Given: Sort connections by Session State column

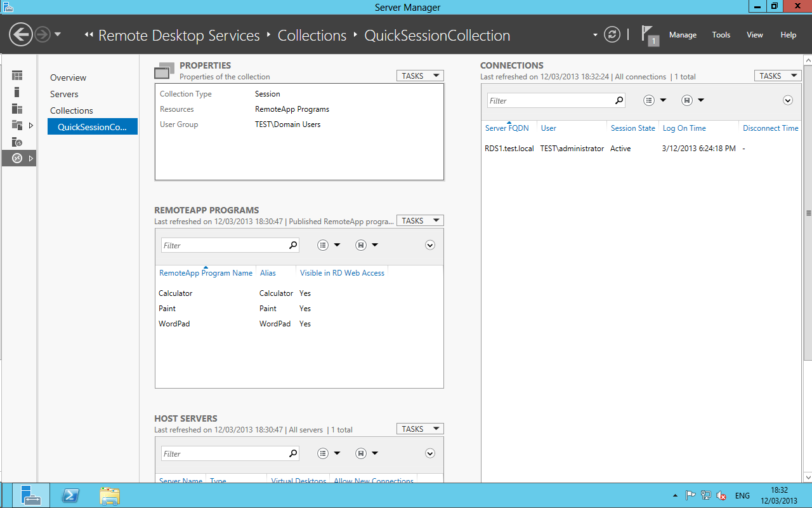Looking at the screenshot, I should (632, 128).
